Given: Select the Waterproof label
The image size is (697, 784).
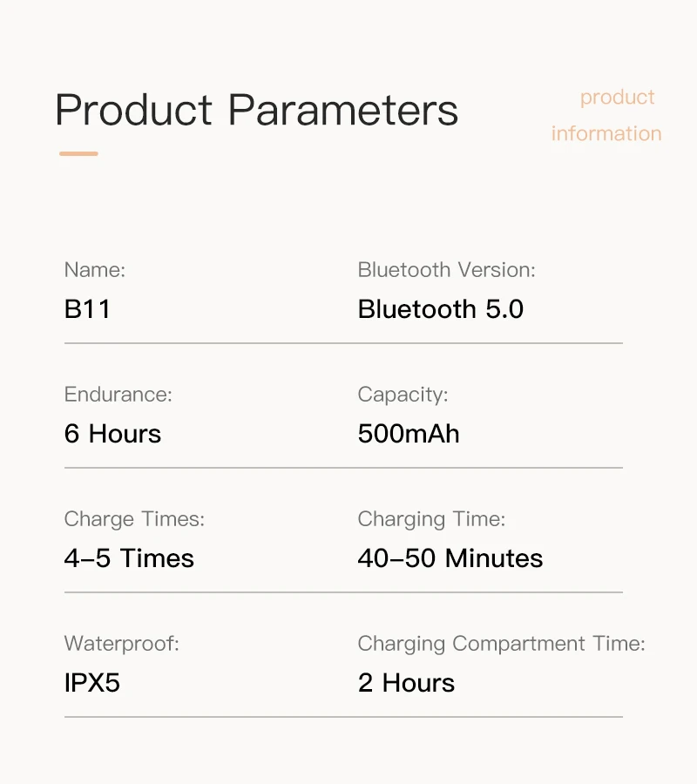Looking at the screenshot, I should point(121,644).
